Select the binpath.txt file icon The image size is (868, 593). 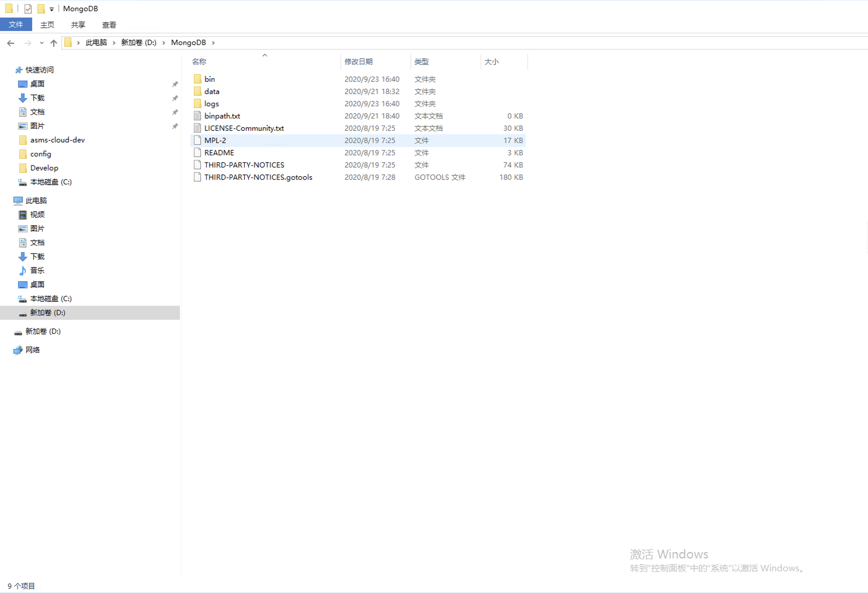pyautogui.click(x=198, y=116)
